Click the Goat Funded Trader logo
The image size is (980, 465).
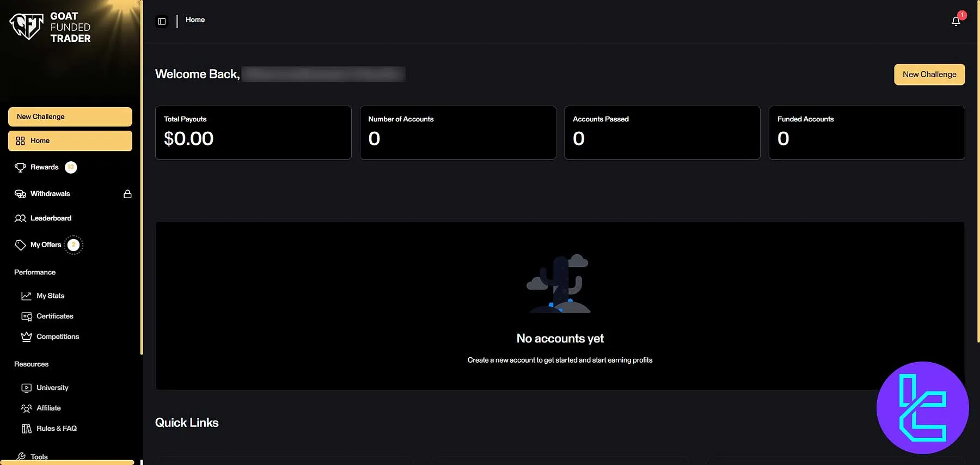point(50,27)
